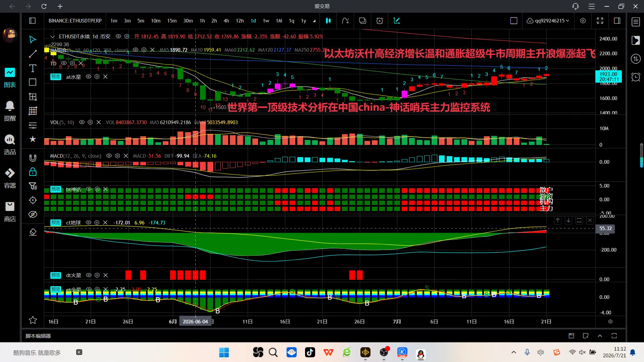Open qq929246215 account dropdown
Image resolution: width=644 pixels, height=362 pixels.
pyautogui.click(x=548, y=21)
